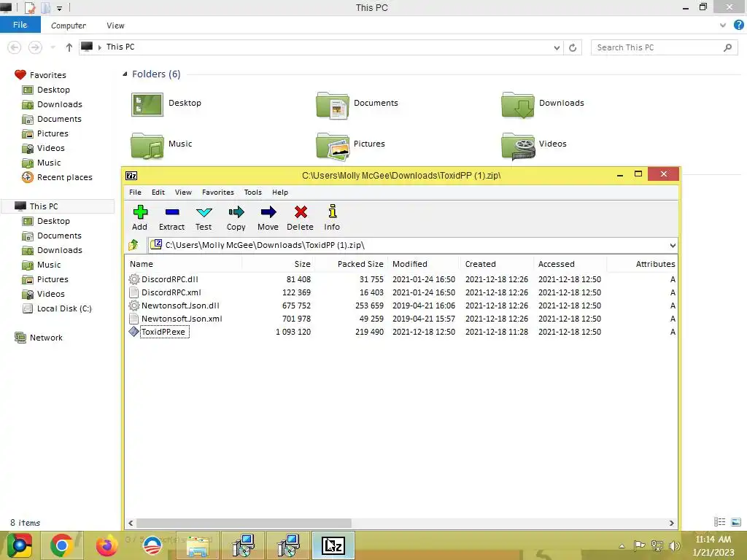Image resolution: width=747 pixels, height=560 pixels.
Task: Click the Extract toolbar icon in 7-Zip
Action: click(171, 217)
